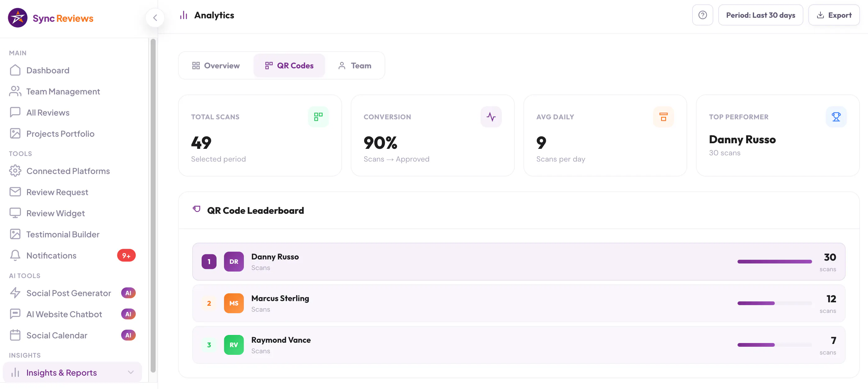Click Danny Russo's scan progress bar

click(774, 262)
